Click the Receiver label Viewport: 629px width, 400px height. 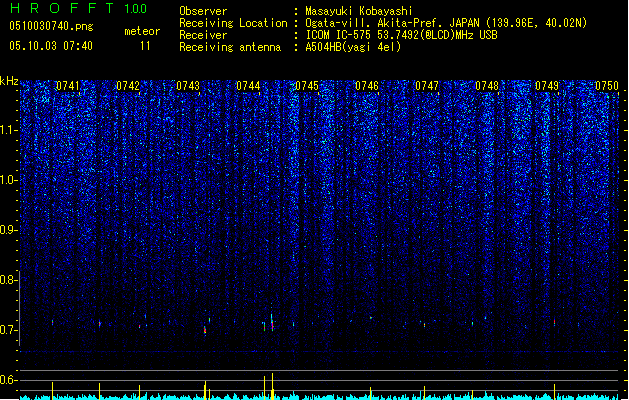[x=203, y=35]
